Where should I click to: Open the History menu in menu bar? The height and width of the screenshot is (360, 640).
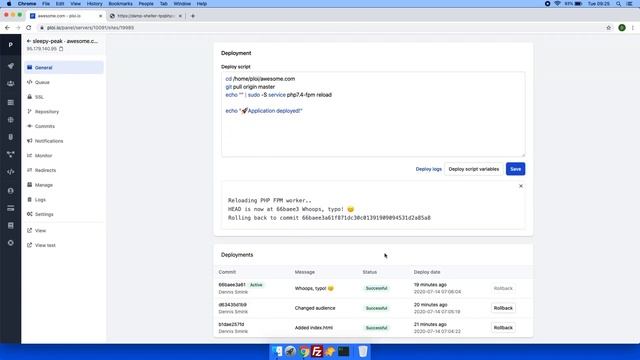(94, 4)
